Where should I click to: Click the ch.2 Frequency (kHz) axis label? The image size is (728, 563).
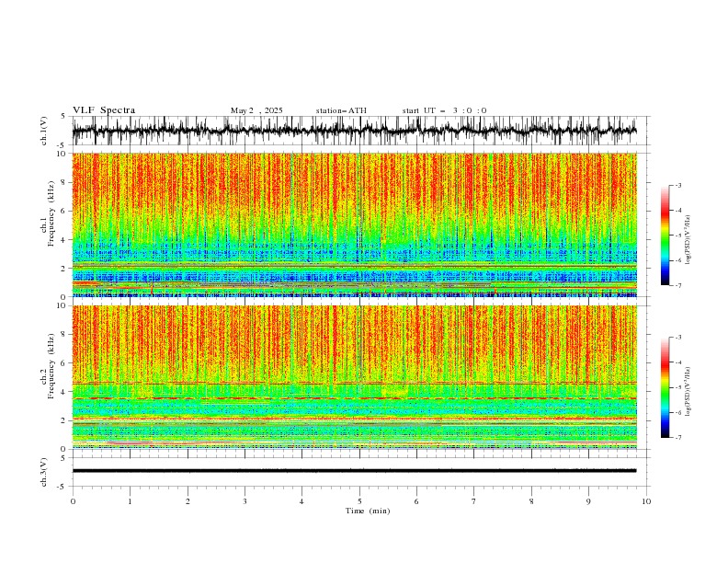[48, 365]
